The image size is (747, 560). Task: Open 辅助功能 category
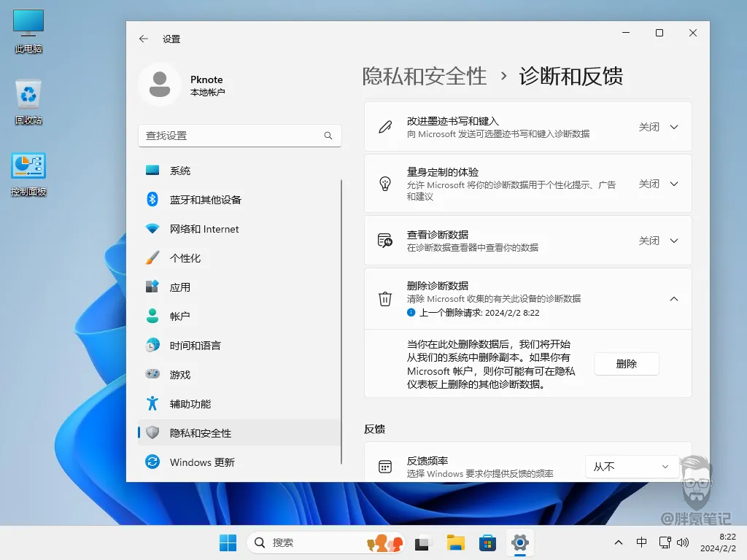[x=239, y=404]
